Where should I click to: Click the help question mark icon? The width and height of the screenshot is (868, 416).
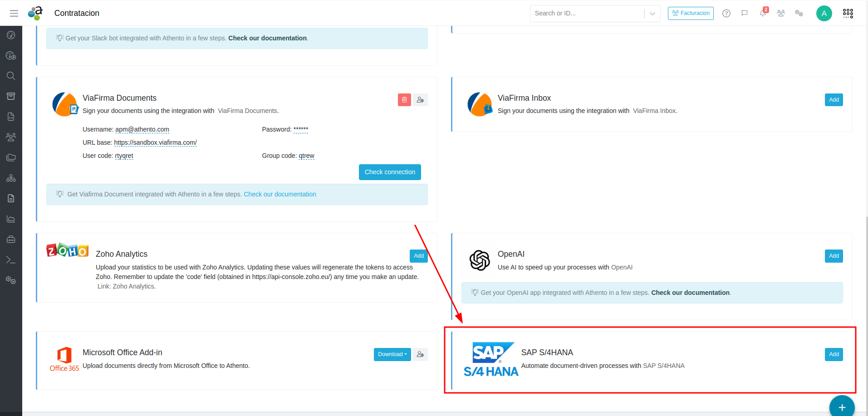point(726,13)
